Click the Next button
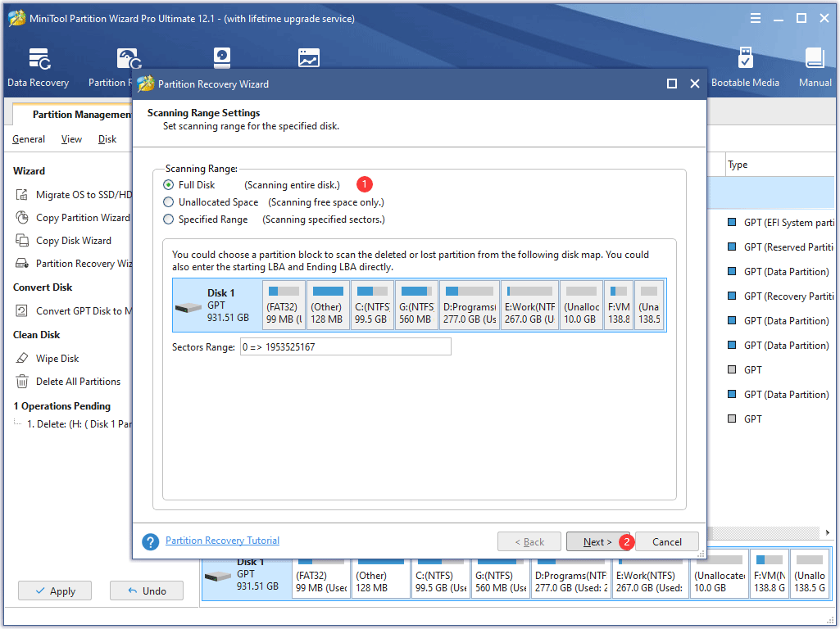The width and height of the screenshot is (840, 629). pyautogui.click(x=597, y=541)
